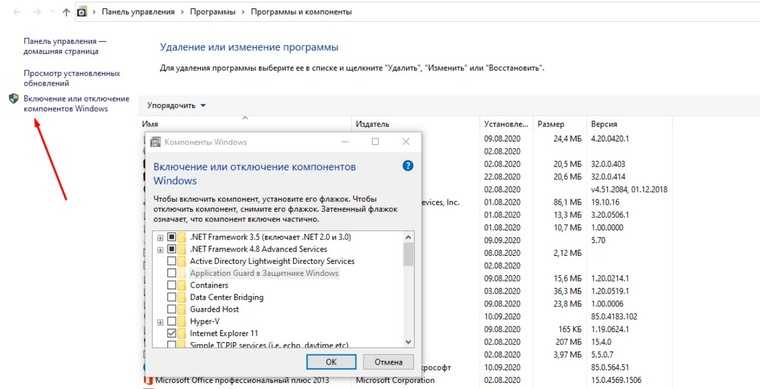Select Программы и компоненты breadcrumb
The image size is (760, 389).
pos(301,12)
